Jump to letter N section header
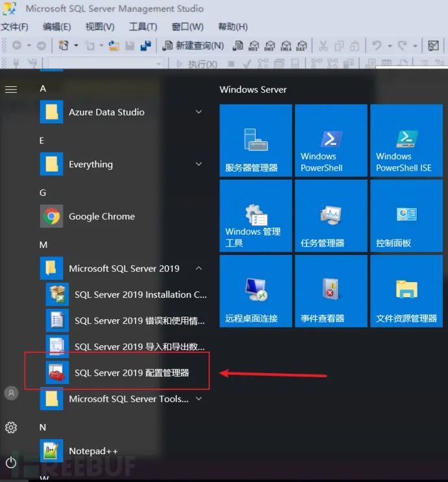The image size is (448, 482). [43, 428]
